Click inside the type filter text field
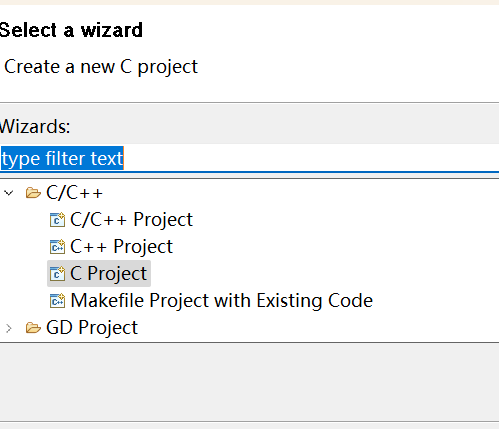This screenshot has height=429, width=499. (249, 158)
